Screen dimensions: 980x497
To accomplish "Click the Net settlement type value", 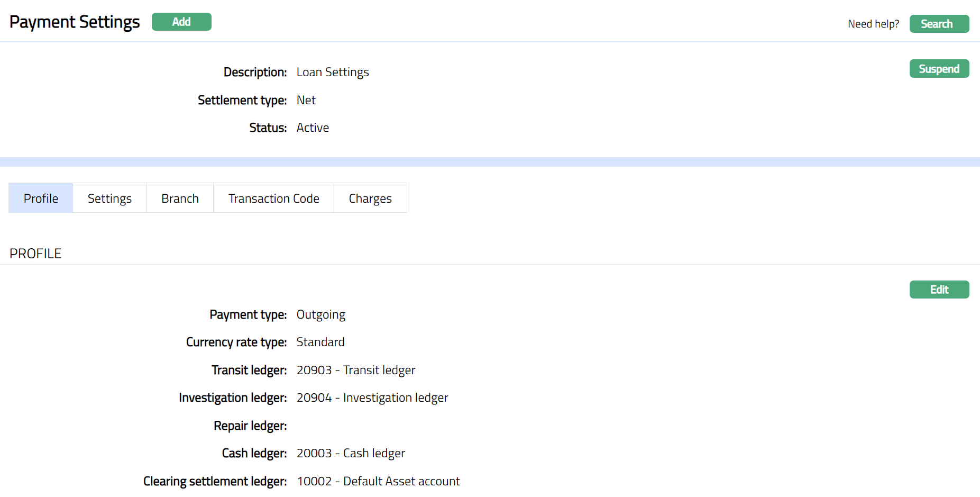I will point(306,100).
